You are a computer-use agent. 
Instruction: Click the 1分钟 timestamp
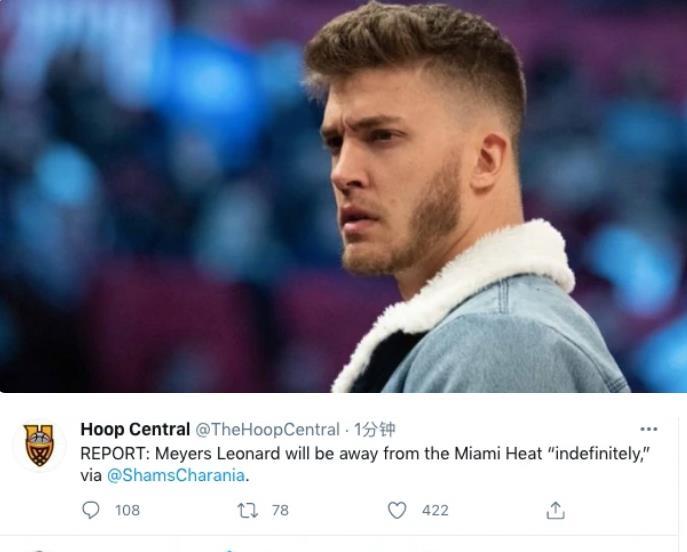coord(375,429)
